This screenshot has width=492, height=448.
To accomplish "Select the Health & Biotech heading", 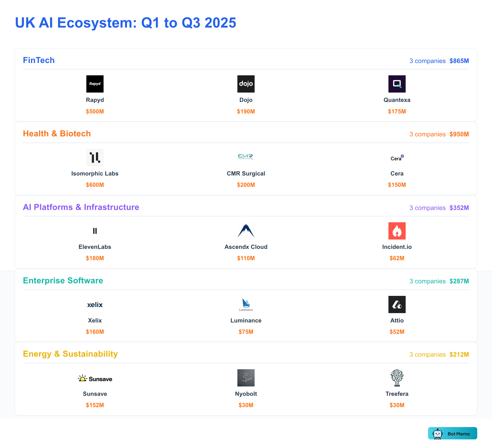I will pyautogui.click(x=57, y=134).
